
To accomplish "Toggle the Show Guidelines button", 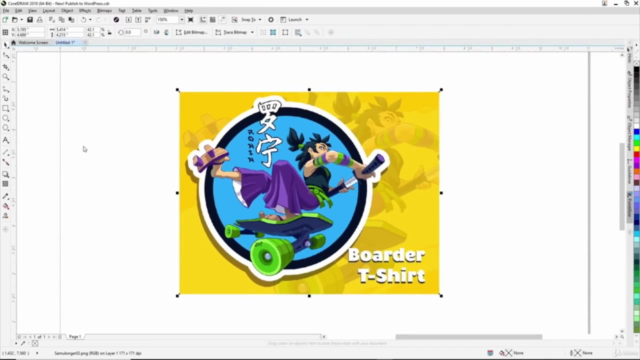I will tap(222, 20).
